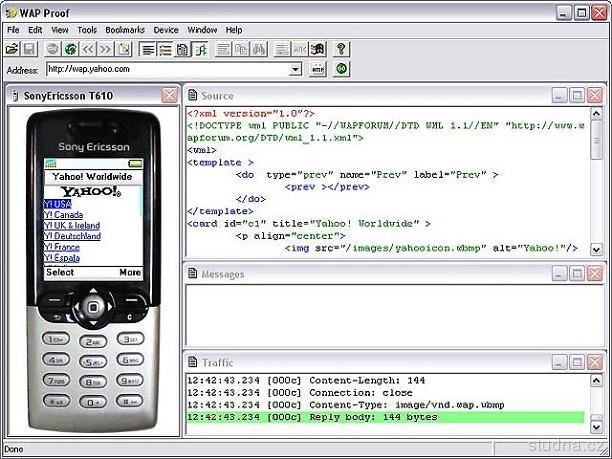Click the Help question mark icon
The width and height of the screenshot is (612, 459).
pos(342,49)
